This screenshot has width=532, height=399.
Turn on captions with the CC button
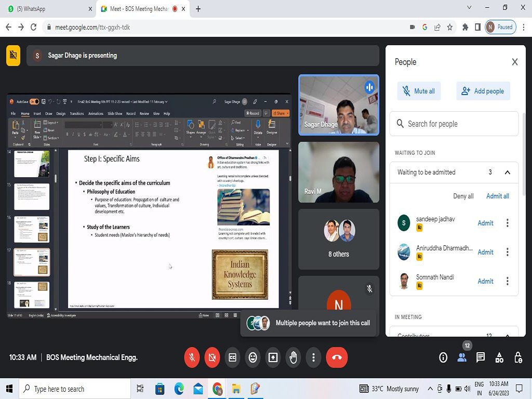232,357
